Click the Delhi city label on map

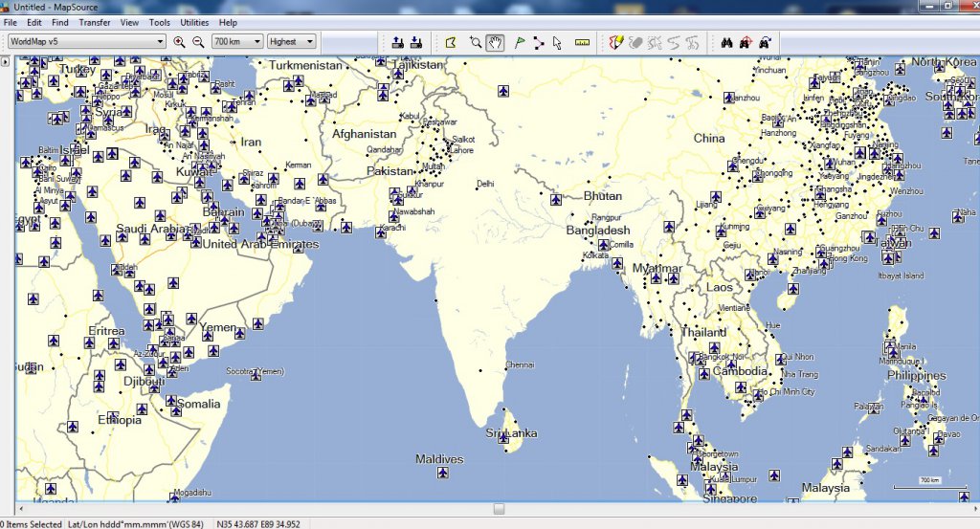[485, 184]
